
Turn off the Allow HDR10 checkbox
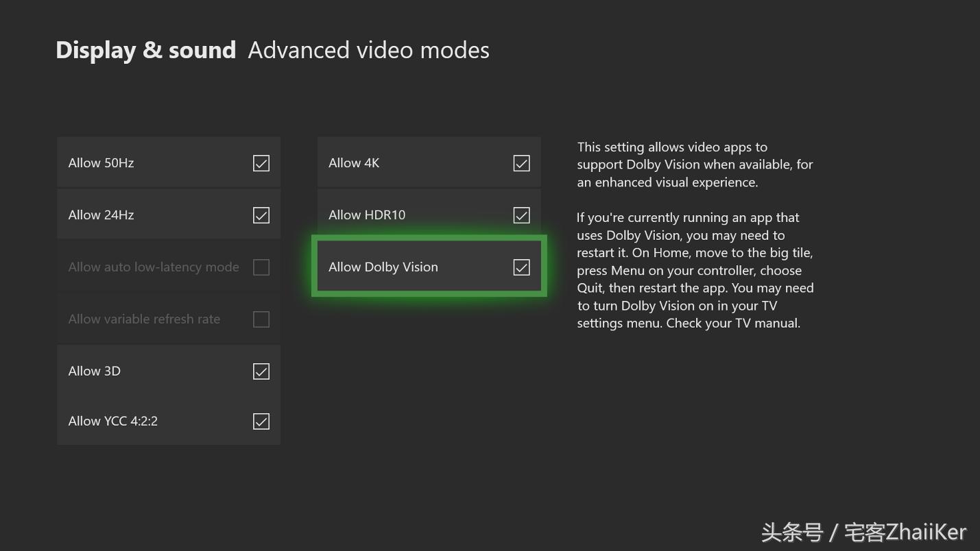[x=522, y=215]
